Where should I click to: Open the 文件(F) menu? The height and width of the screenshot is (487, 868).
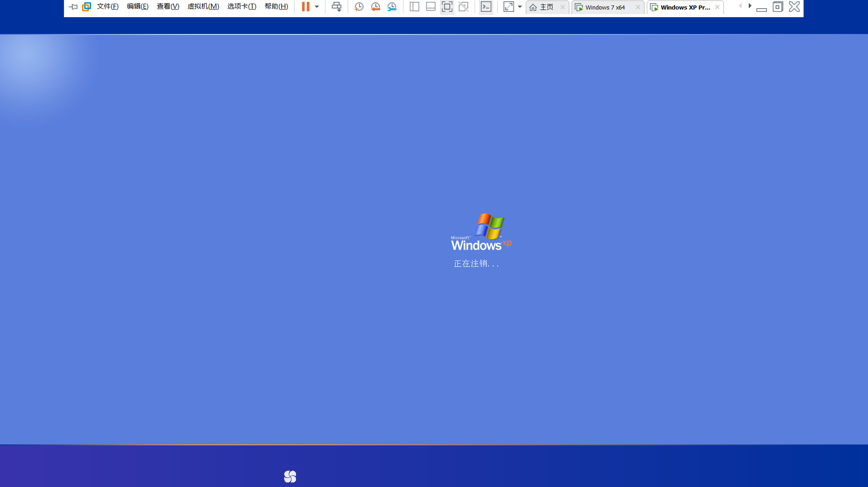108,7
